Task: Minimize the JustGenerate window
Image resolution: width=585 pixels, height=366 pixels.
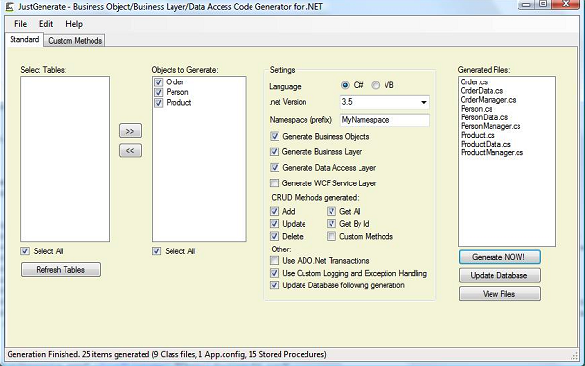Action: pyautogui.click(x=526, y=4)
